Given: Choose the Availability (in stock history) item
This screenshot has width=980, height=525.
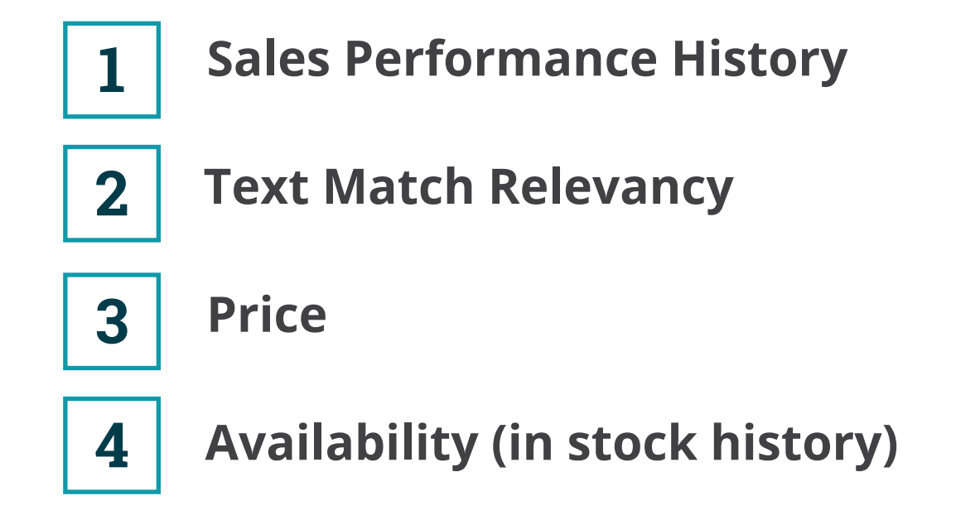Looking at the screenshot, I should pos(552,445).
